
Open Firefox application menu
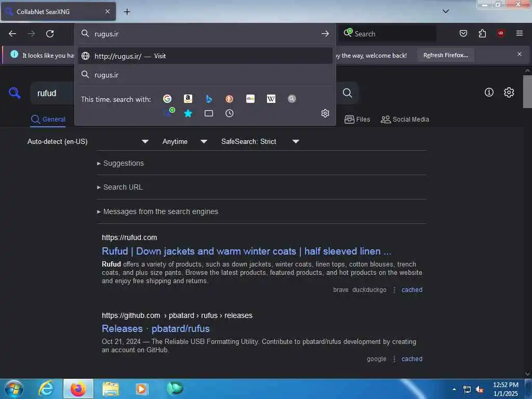coord(520,33)
